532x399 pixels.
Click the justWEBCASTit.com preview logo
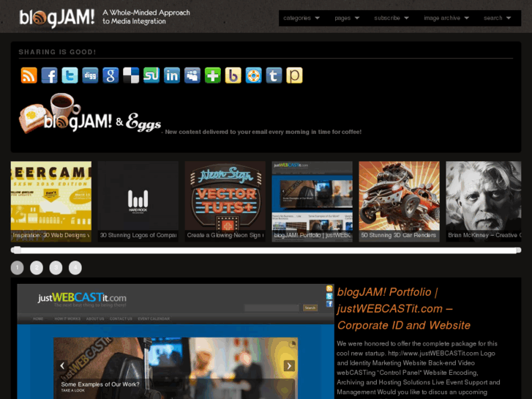click(x=82, y=298)
